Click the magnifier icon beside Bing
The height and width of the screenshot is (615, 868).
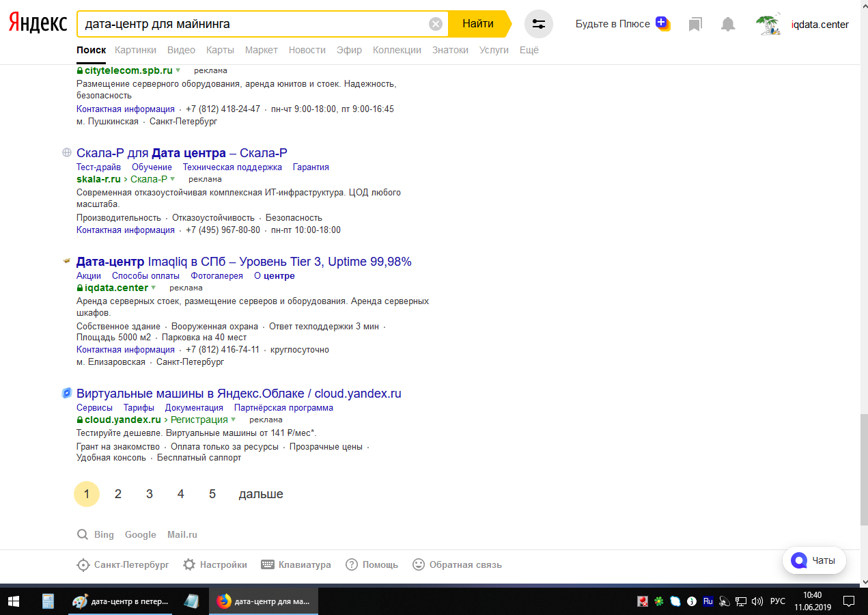(83, 534)
